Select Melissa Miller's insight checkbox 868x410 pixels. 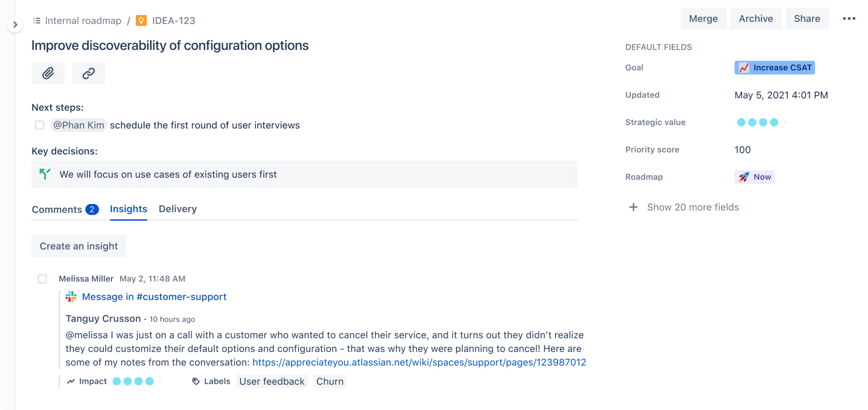[x=42, y=279]
